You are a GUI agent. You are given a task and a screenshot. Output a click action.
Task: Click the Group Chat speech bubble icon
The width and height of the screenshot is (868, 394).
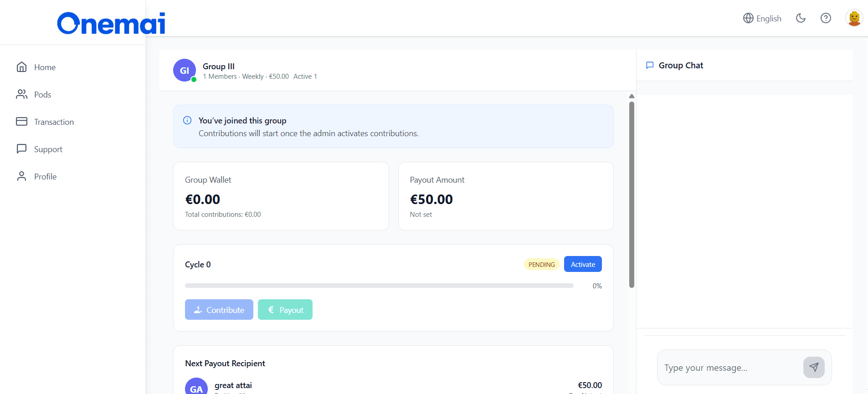click(650, 65)
